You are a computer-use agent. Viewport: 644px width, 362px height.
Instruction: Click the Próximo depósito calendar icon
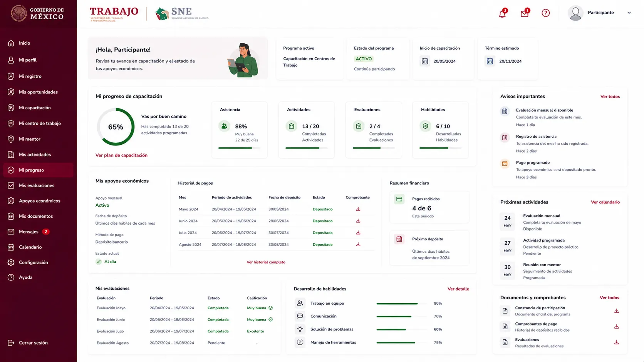pos(399,239)
